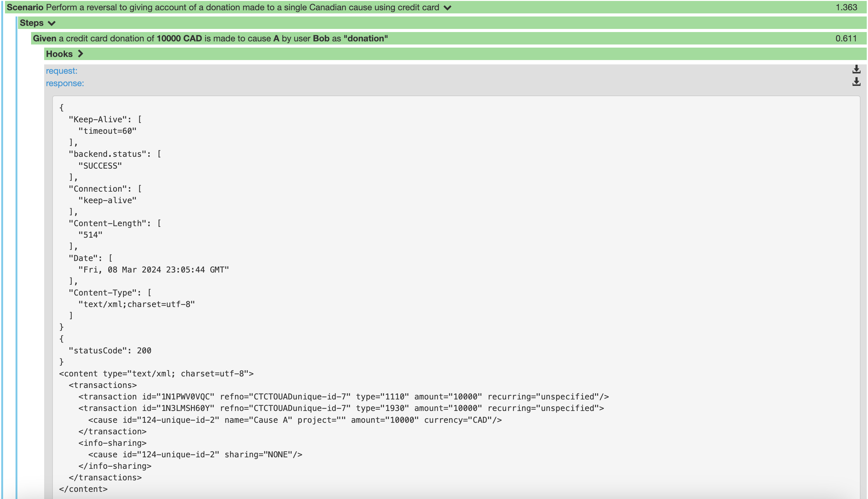Click the Date header value line

click(153, 270)
